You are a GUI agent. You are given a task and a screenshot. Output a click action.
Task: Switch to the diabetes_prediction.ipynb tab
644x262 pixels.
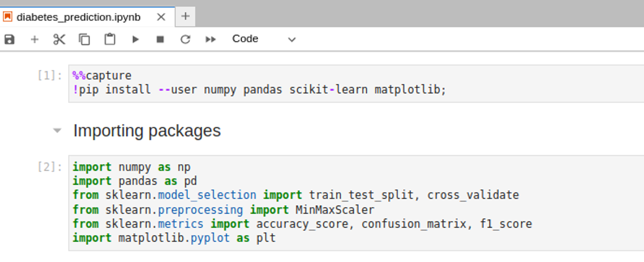[78, 17]
